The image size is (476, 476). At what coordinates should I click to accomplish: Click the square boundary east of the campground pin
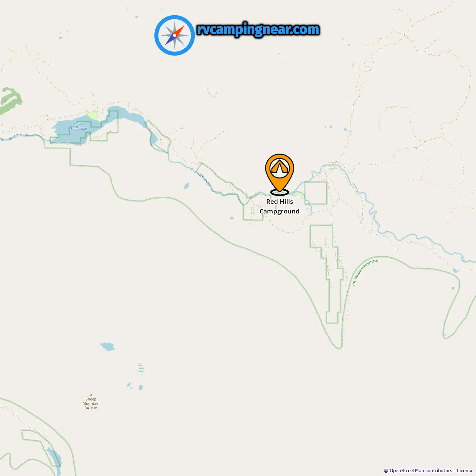tap(316, 193)
